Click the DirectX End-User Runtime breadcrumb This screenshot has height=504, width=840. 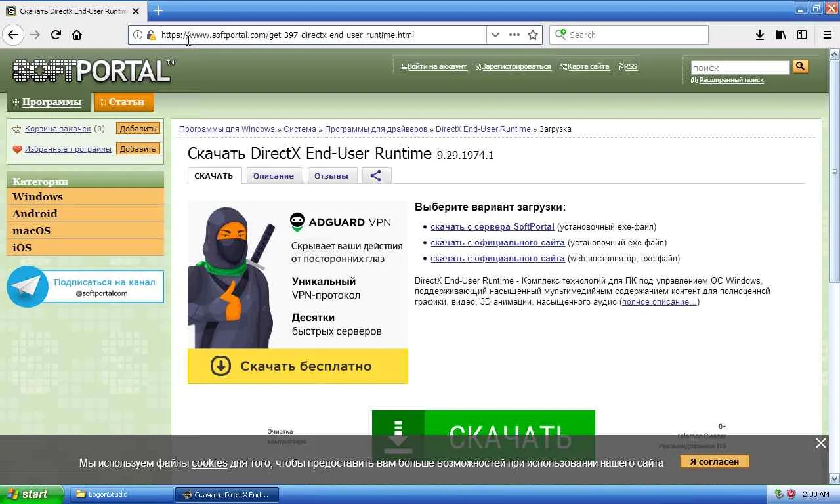tap(483, 129)
